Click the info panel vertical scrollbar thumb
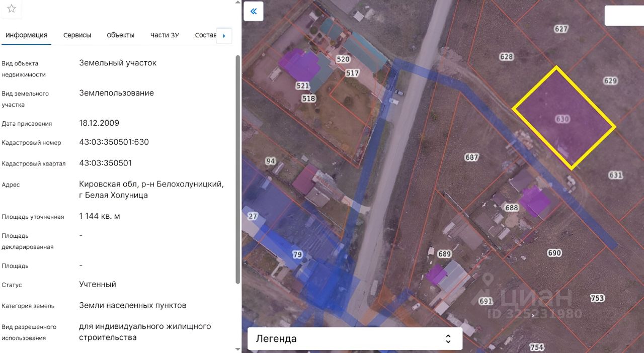644x353 pixels. [x=237, y=168]
